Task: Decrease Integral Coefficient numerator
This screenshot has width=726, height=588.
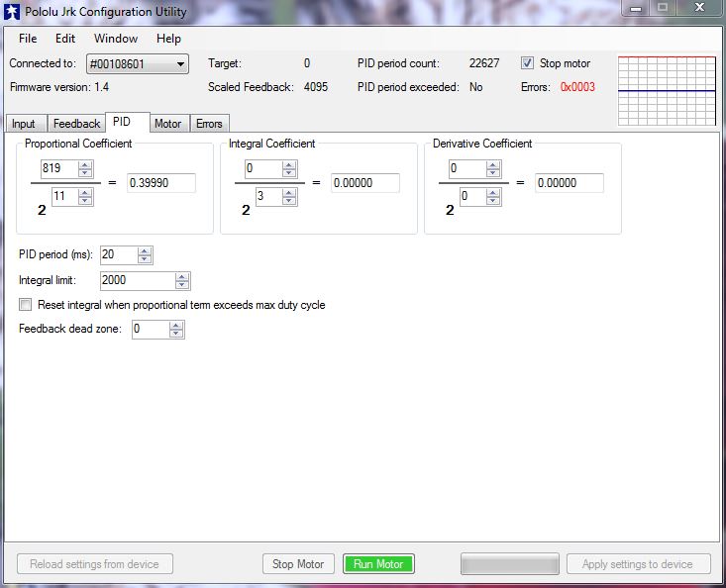Action: point(289,173)
